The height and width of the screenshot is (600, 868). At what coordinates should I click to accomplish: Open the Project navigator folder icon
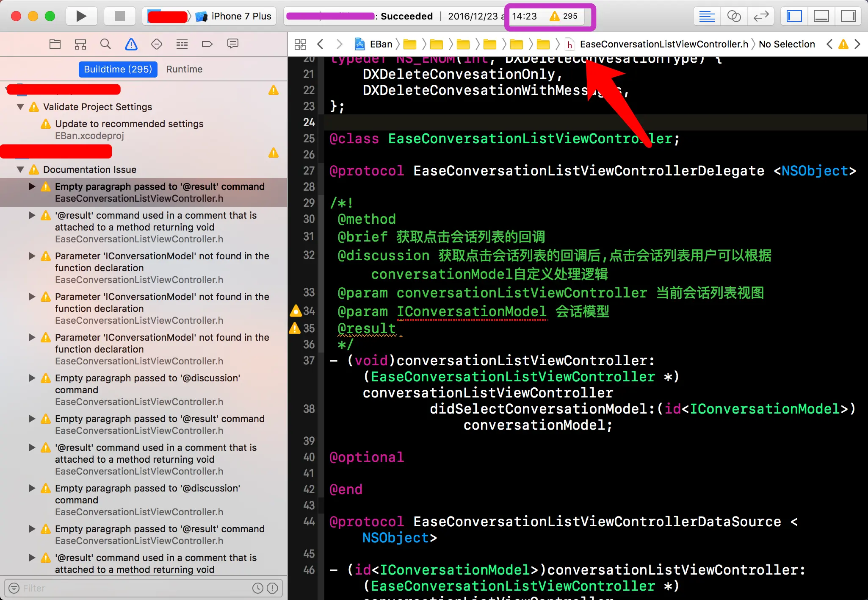pyautogui.click(x=55, y=44)
